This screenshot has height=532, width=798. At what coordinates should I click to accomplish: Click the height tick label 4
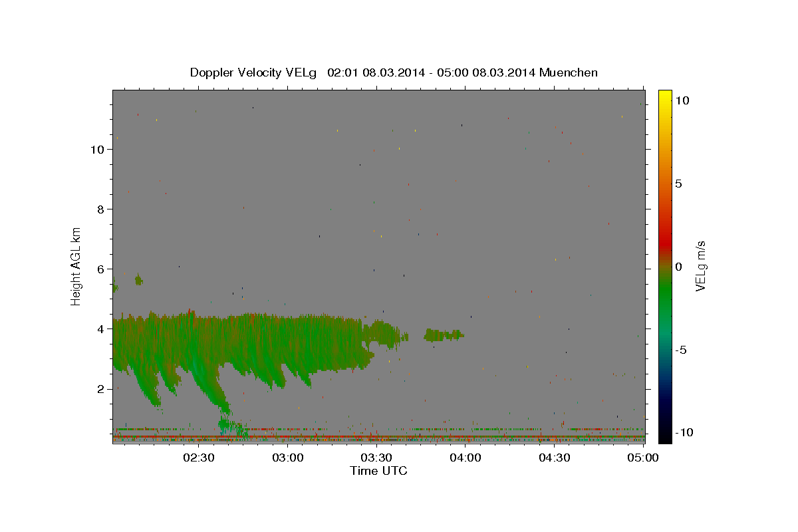coord(100,329)
